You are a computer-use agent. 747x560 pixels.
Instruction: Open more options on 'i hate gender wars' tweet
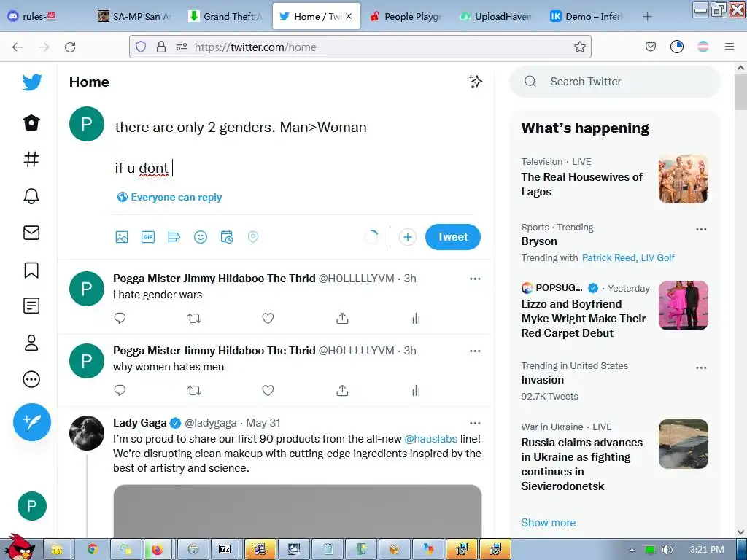[x=475, y=279]
